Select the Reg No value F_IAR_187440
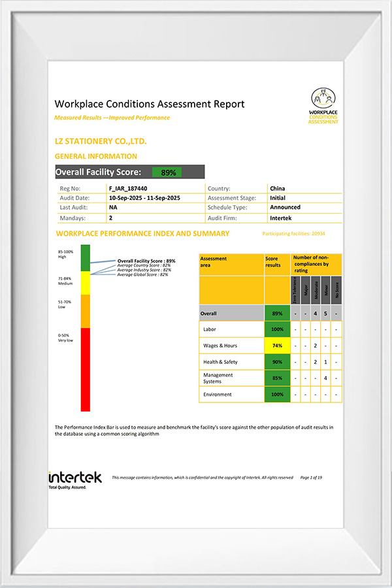Image resolution: width=392 pixels, height=588 pixels. coord(129,189)
